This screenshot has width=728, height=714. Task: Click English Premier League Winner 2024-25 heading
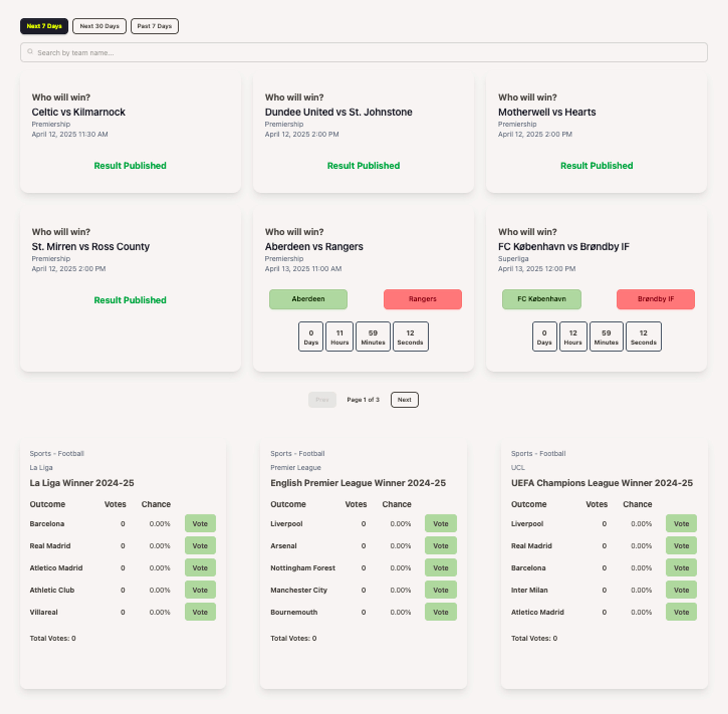[358, 483]
